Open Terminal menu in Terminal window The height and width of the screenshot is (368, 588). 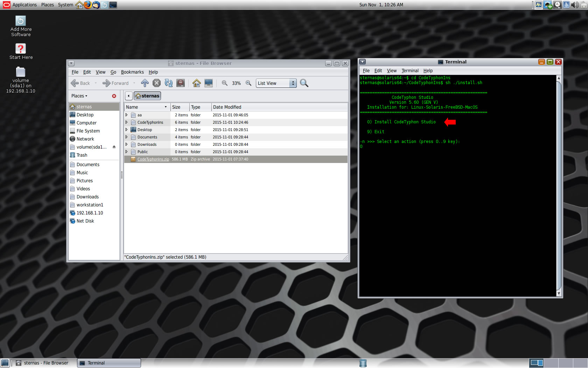[410, 70]
